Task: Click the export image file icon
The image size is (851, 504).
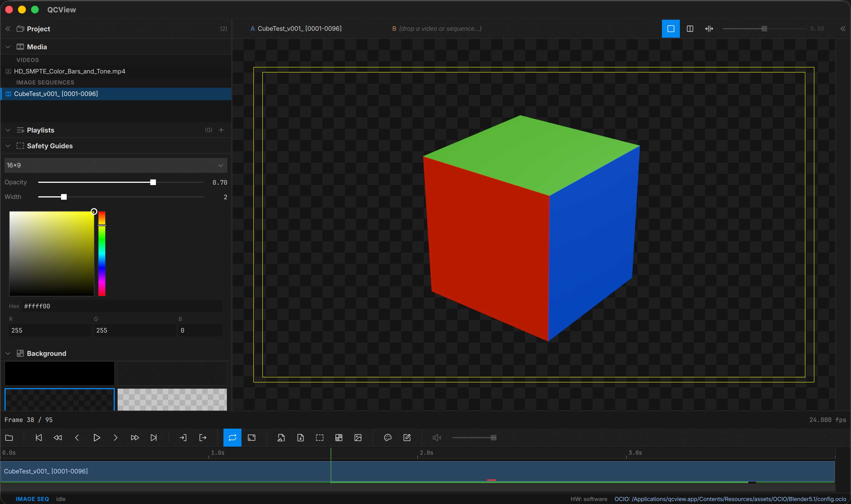Action: [x=281, y=437]
